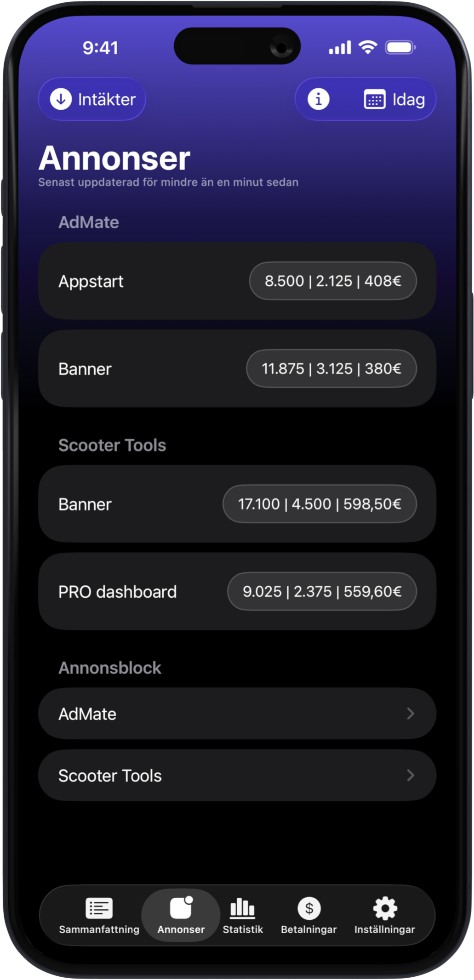Switch to the Betalningar tab label
The image size is (474, 980).
[x=309, y=929]
